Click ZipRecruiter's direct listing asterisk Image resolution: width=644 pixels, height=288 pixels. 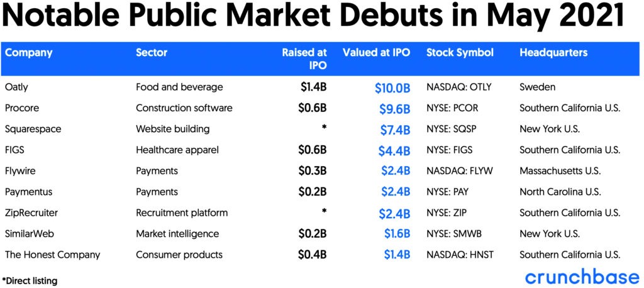pyautogui.click(x=324, y=211)
